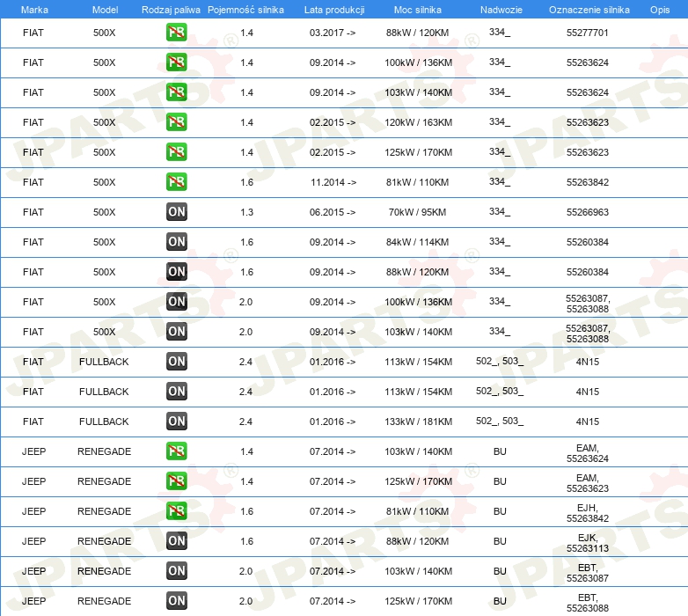
Task: Click RENEGADE model in the EJK row
Action: coord(104,541)
